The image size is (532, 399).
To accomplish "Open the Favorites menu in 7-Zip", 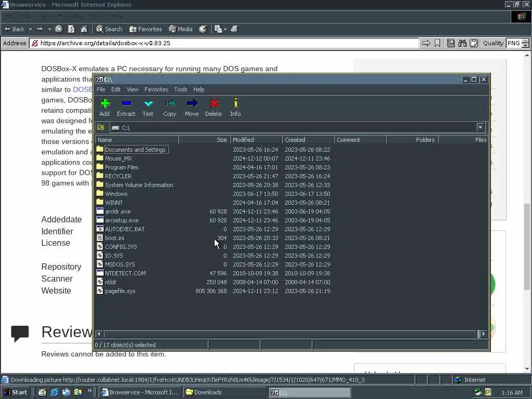I will tap(156, 89).
